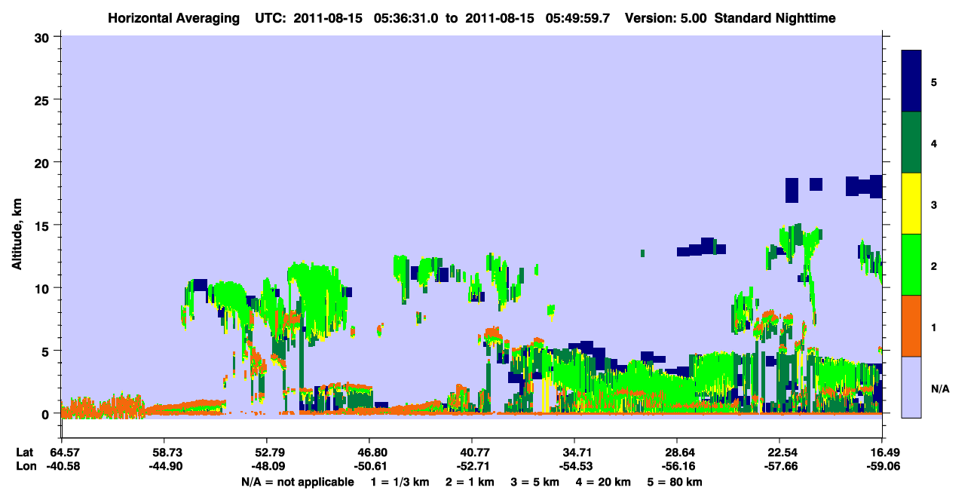Click the longitude value -54.53
The width and height of the screenshot is (980, 503).
pyautogui.click(x=574, y=466)
